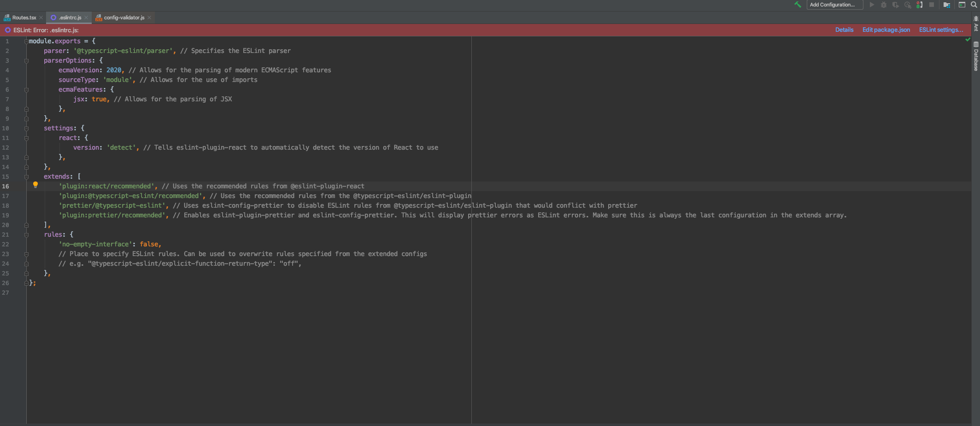Click the 'Allows for the parsing of JSX' comment

click(x=173, y=99)
